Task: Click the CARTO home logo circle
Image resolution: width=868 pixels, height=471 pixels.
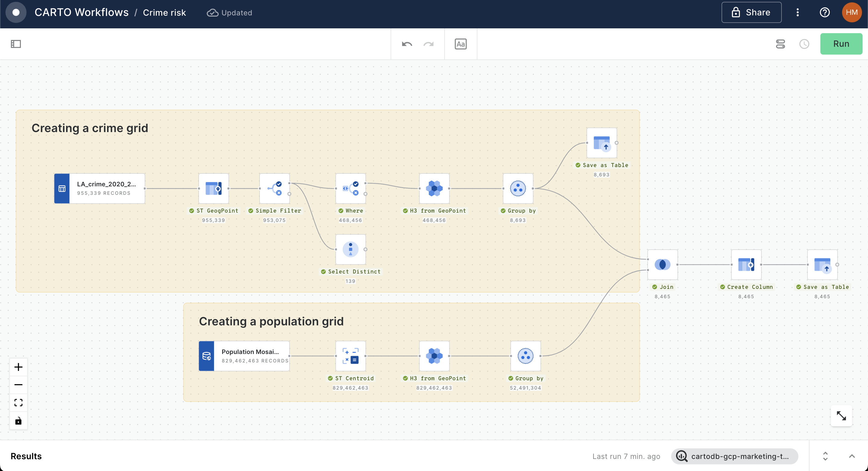Action: [16, 12]
